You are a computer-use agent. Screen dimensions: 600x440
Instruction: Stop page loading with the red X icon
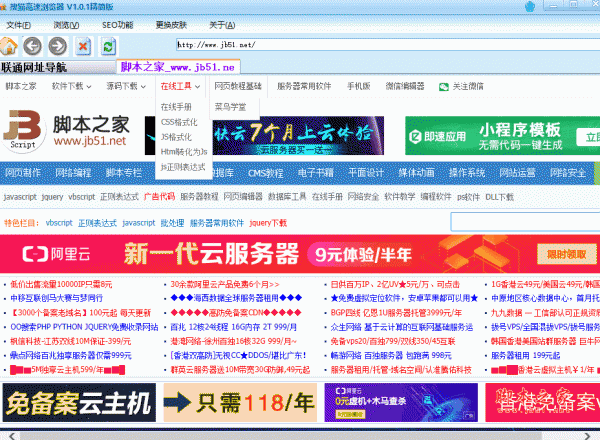(x=83, y=47)
